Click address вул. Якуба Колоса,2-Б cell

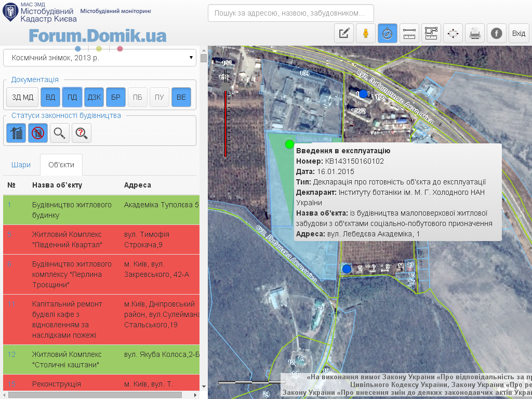pyautogui.click(x=162, y=354)
